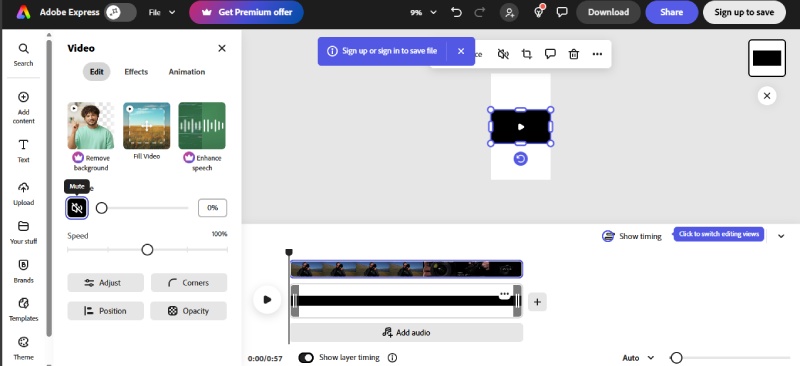Click the rotate handle below video

coord(520,159)
